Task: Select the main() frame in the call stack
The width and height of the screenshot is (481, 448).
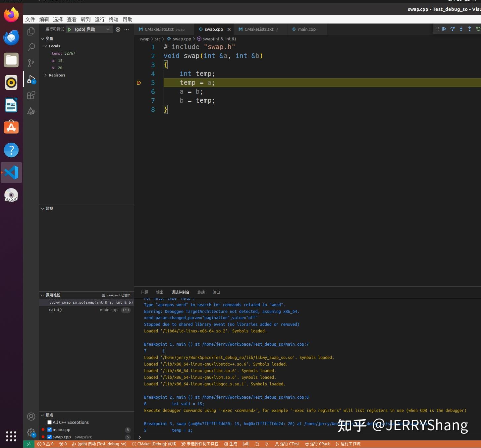Action: click(x=55, y=310)
